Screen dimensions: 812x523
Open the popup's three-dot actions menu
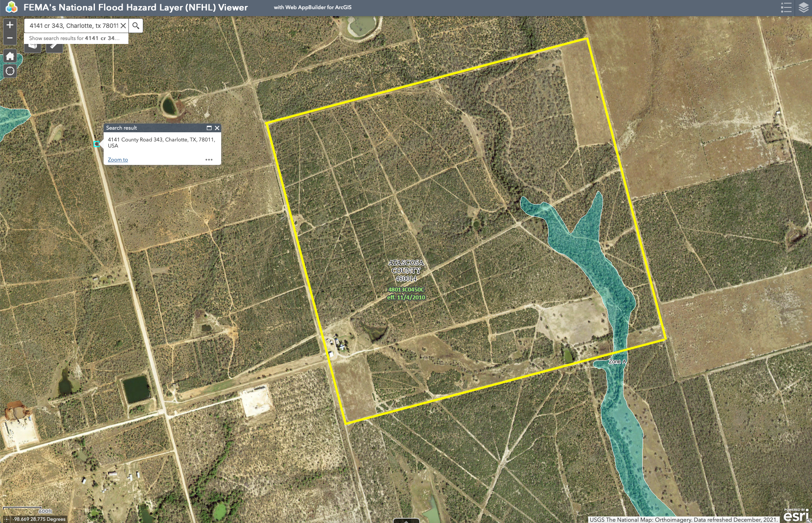point(209,160)
